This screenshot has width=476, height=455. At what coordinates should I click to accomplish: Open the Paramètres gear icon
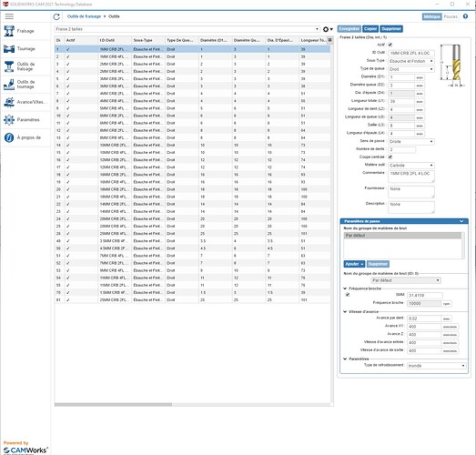(x=9, y=120)
